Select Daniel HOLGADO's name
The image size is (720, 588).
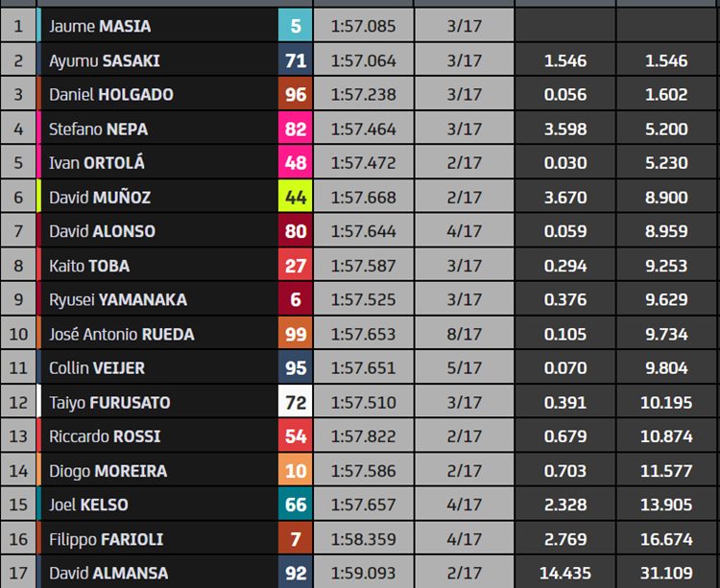point(111,95)
